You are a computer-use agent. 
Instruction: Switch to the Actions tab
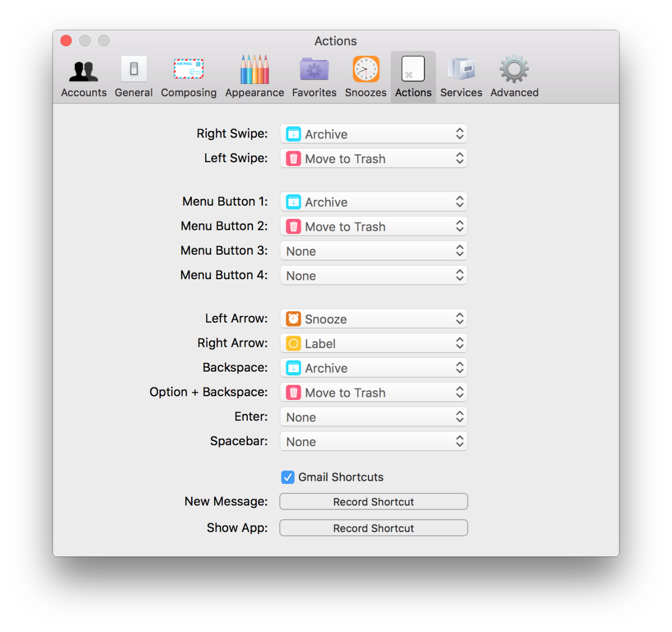tap(413, 76)
